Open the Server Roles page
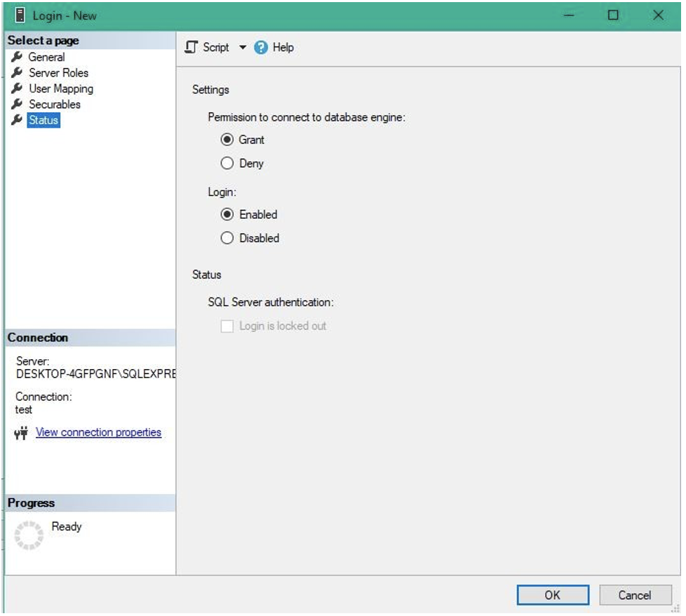Viewport: 686px width, 616px height. point(58,72)
